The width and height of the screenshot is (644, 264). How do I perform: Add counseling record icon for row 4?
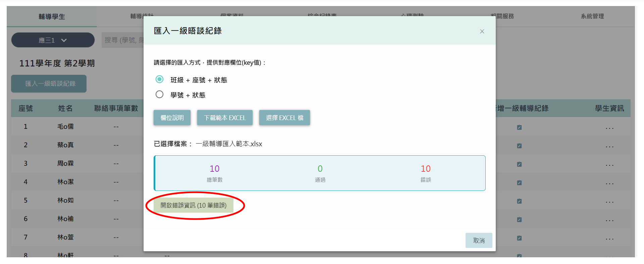[519, 183]
